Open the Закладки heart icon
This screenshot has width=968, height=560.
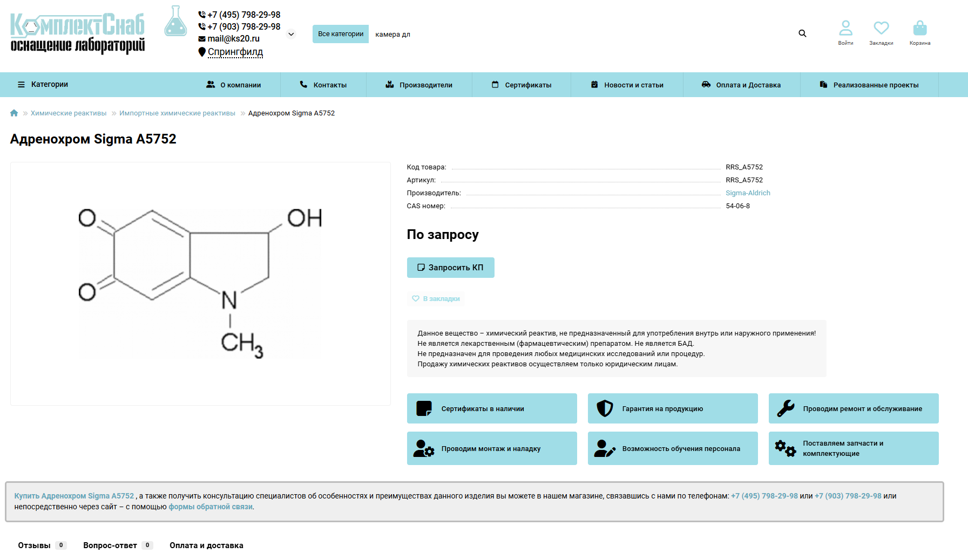click(881, 33)
